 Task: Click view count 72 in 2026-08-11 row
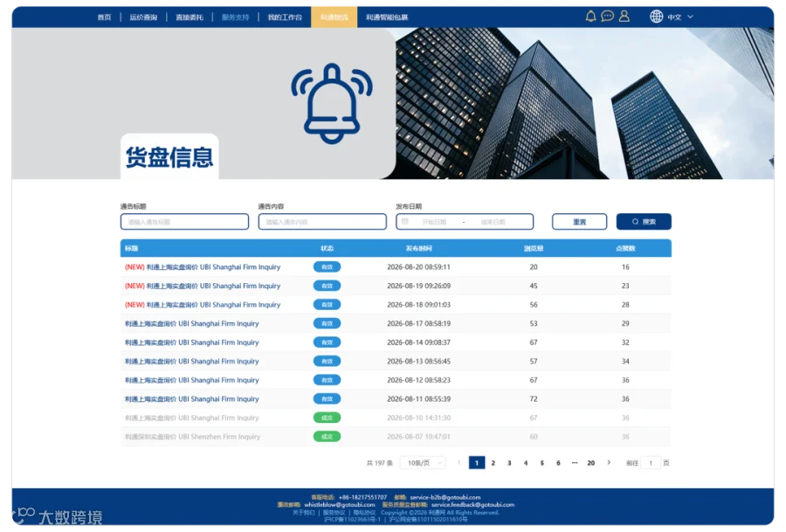tap(534, 399)
